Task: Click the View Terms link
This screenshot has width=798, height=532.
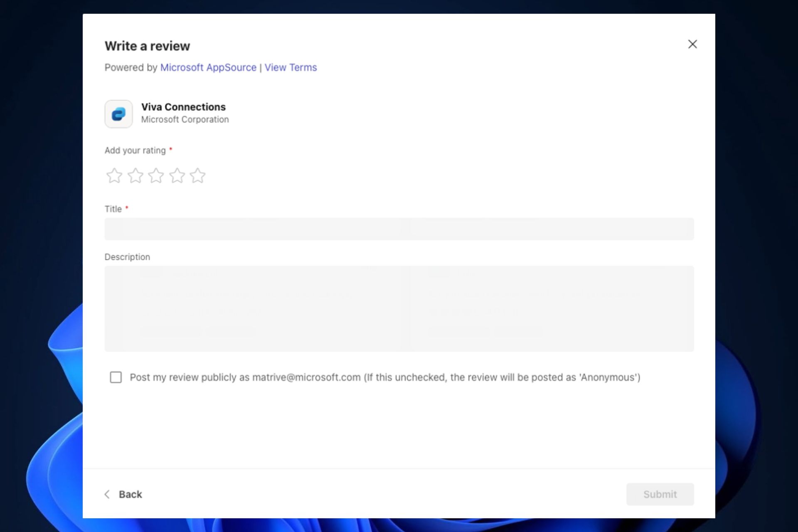Action: tap(291, 67)
